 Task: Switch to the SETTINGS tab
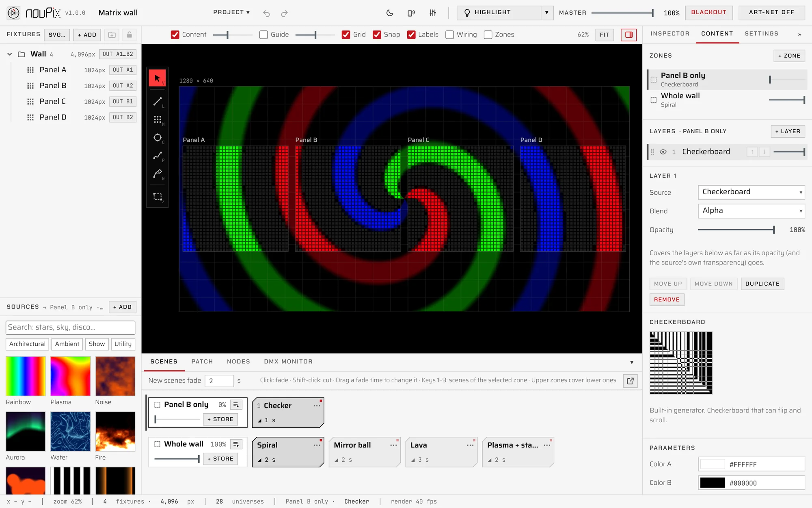click(x=761, y=34)
